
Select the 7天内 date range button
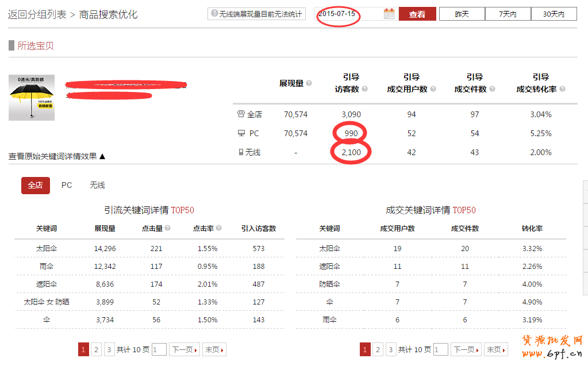click(508, 14)
